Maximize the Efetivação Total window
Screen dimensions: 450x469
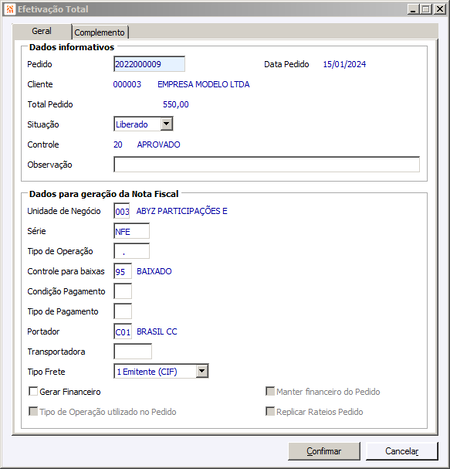point(426,9)
